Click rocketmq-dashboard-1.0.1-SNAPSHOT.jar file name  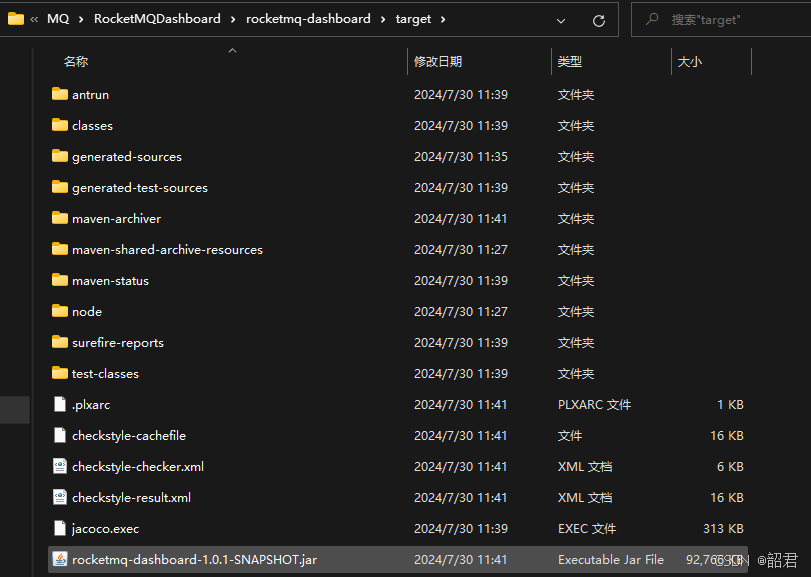click(194, 560)
